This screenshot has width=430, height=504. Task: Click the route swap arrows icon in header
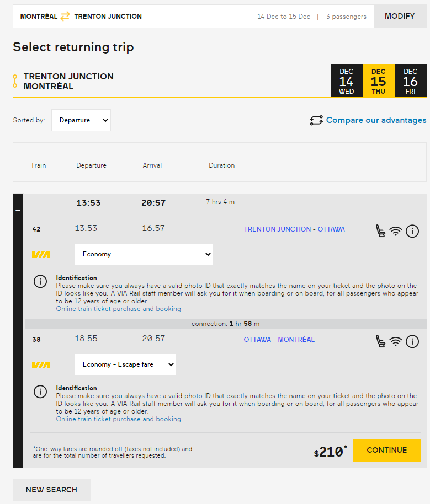click(x=66, y=17)
